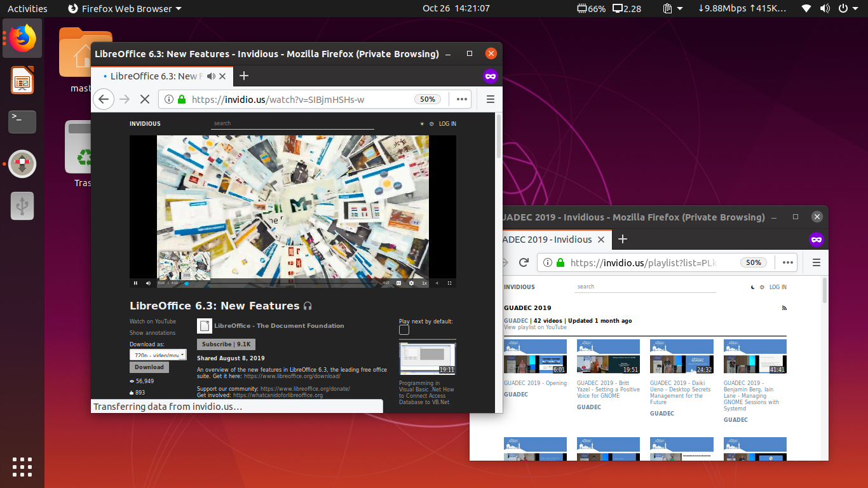Pause the LibreOffice video
Image resolution: width=868 pixels, height=488 pixels.
[135, 283]
